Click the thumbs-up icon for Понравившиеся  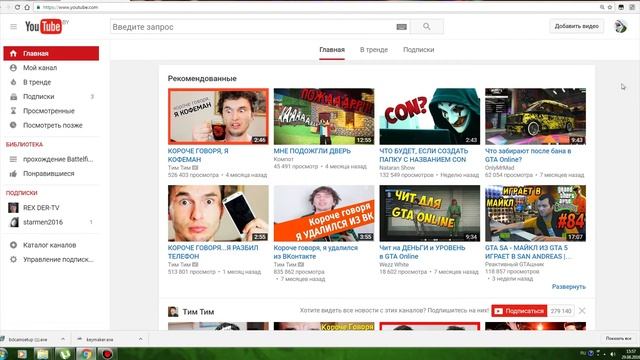[x=13, y=173]
